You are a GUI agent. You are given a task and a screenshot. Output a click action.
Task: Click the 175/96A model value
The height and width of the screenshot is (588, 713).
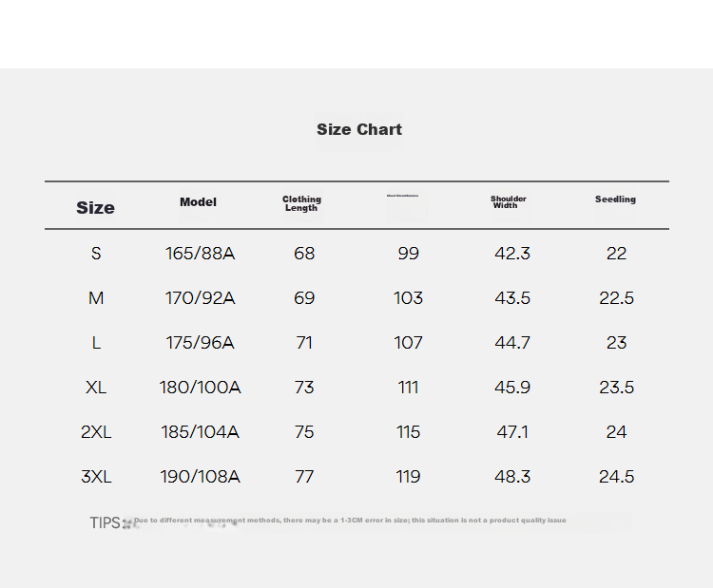(x=200, y=343)
